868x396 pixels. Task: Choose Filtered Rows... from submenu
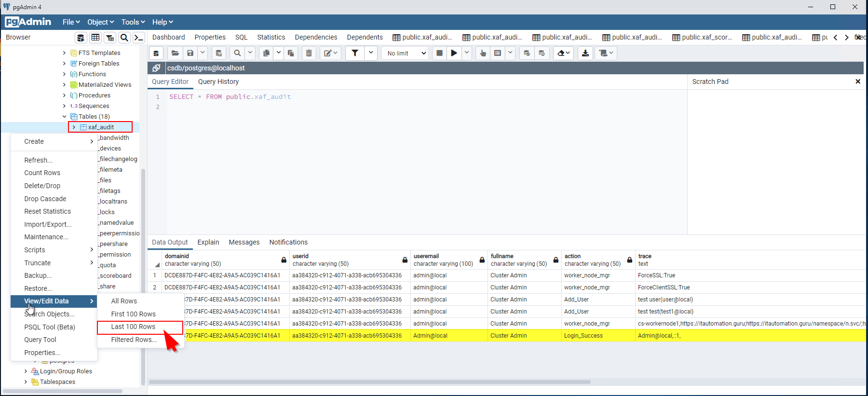pos(140,340)
